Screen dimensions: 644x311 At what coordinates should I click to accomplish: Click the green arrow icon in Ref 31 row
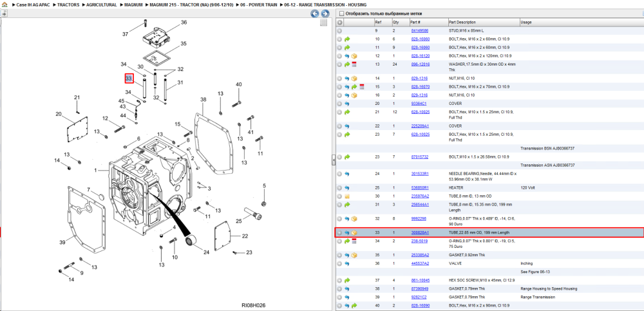347,204
